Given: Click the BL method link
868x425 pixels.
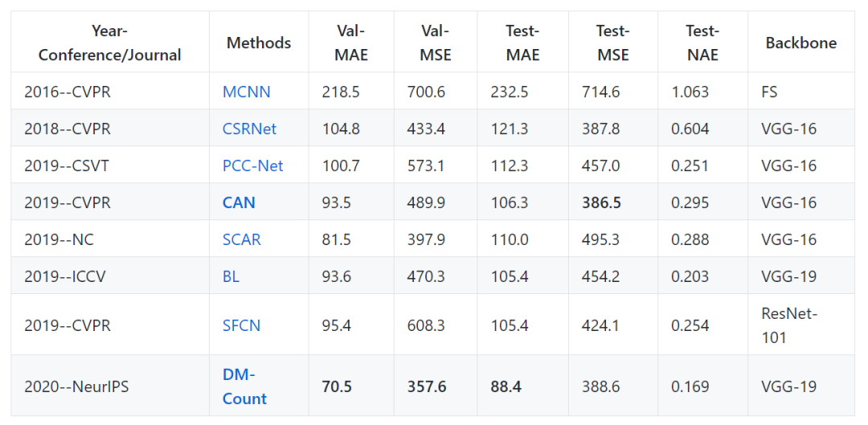Looking at the screenshot, I should (x=231, y=276).
